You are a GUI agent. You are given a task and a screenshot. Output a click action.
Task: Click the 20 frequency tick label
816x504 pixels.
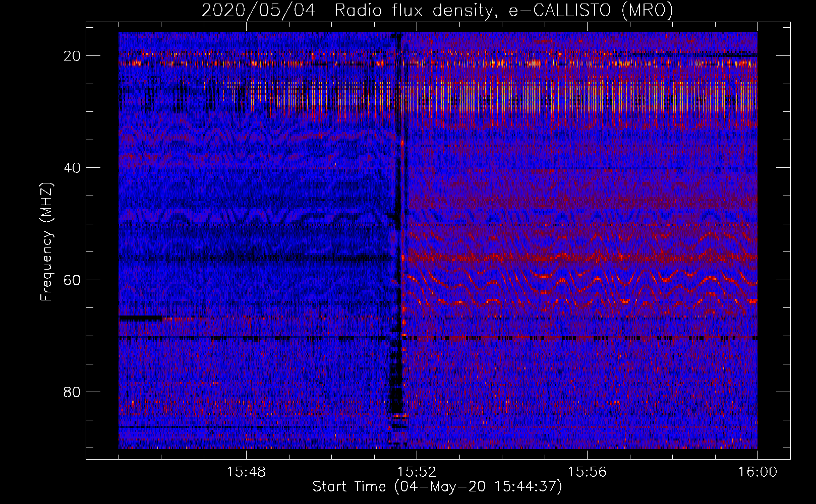[73, 56]
